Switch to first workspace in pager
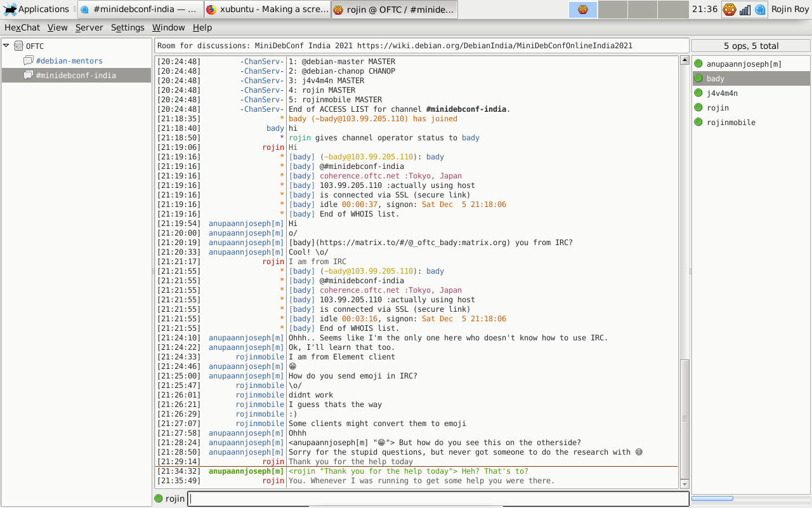Image resolution: width=812 pixels, height=508 pixels. click(583, 10)
